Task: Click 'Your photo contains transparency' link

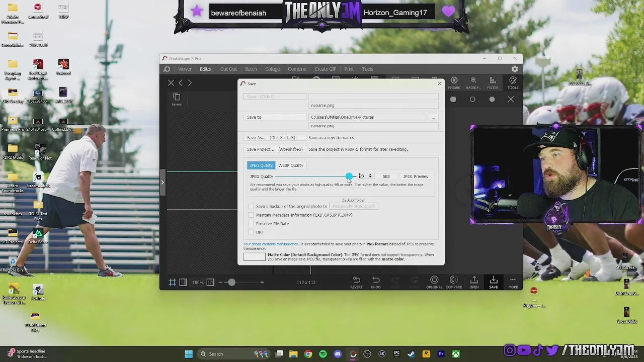Action: [271, 244]
